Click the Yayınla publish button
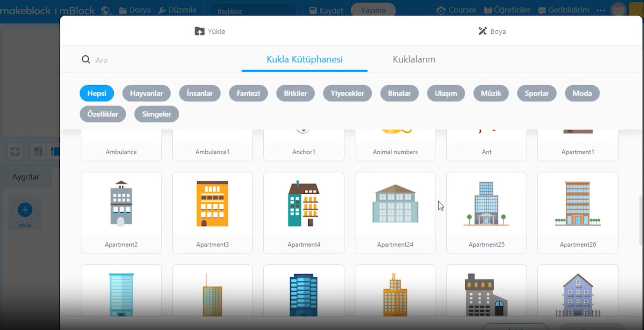The height and width of the screenshot is (330, 644). (x=373, y=10)
